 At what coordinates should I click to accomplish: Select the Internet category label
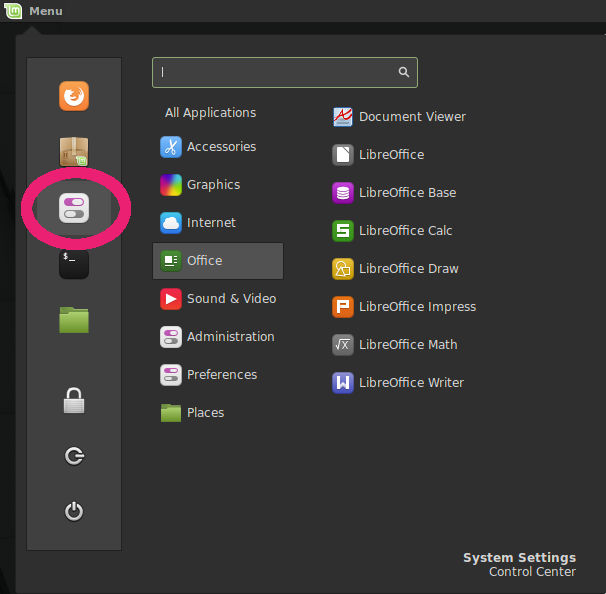[x=211, y=223]
